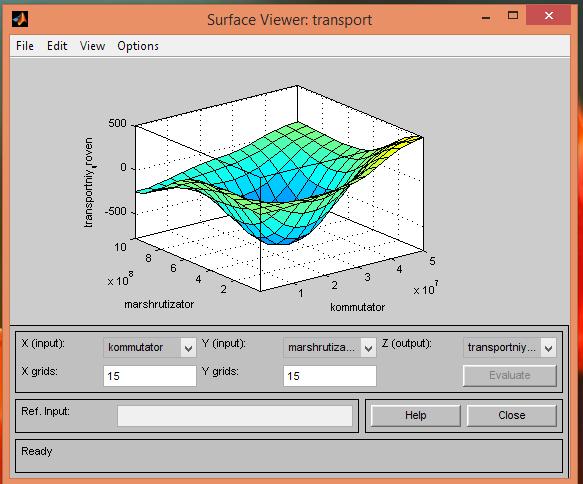Image resolution: width=583 pixels, height=484 pixels.
Task: Maximize the Surface Viewer window
Action: [x=513, y=16]
